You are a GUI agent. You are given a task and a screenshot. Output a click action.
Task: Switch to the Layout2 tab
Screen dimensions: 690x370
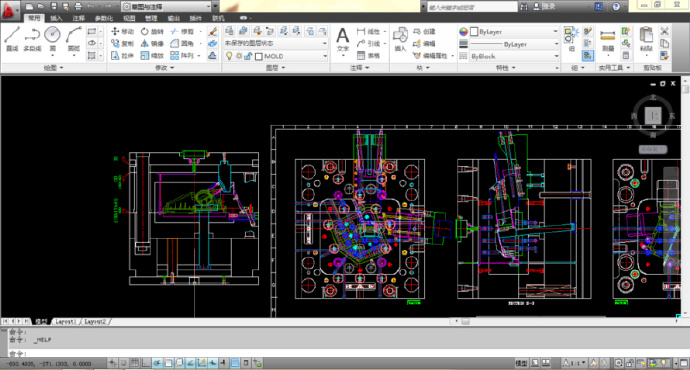tap(95, 322)
